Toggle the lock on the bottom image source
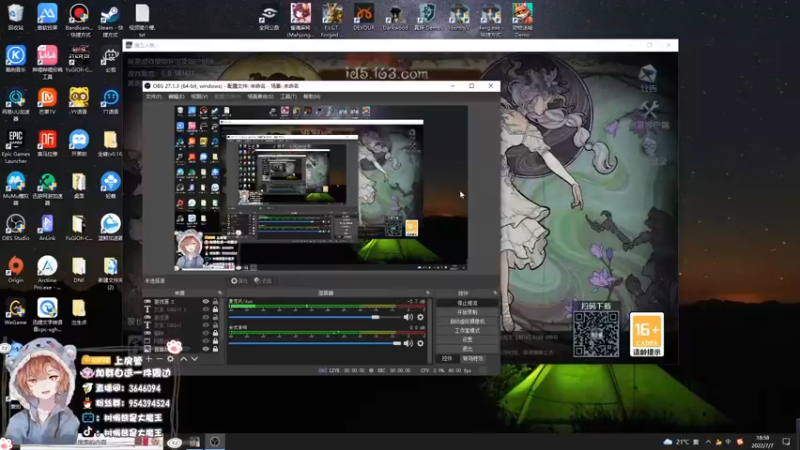 point(215,349)
